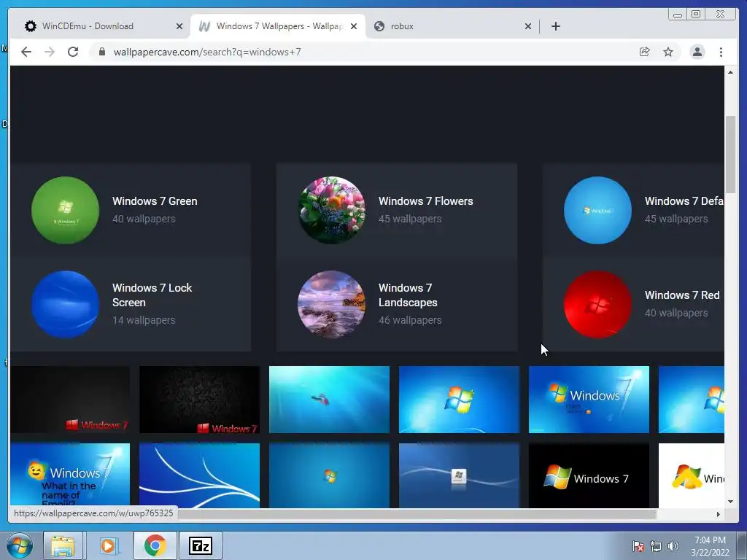The width and height of the screenshot is (747, 560).
Task: Open the black Windows 7 logo wallpaper thumbnail
Action: pos(589,475)
